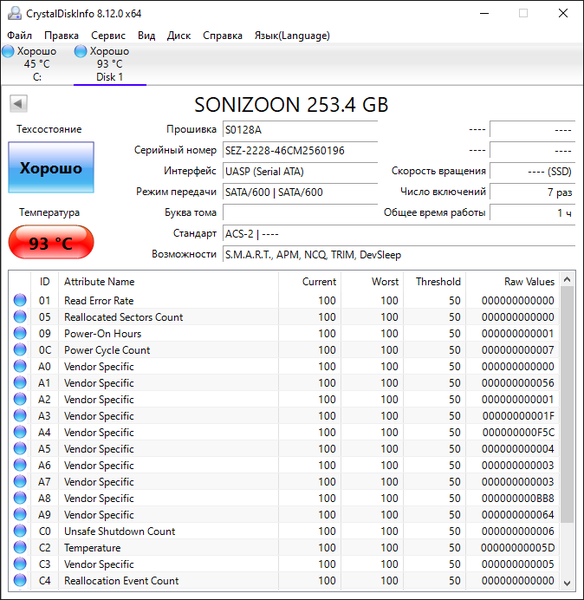This screenshot has width=584, height=600.
Task: Switch to the Disk 1 tab
Action: (x=110, y=64)
